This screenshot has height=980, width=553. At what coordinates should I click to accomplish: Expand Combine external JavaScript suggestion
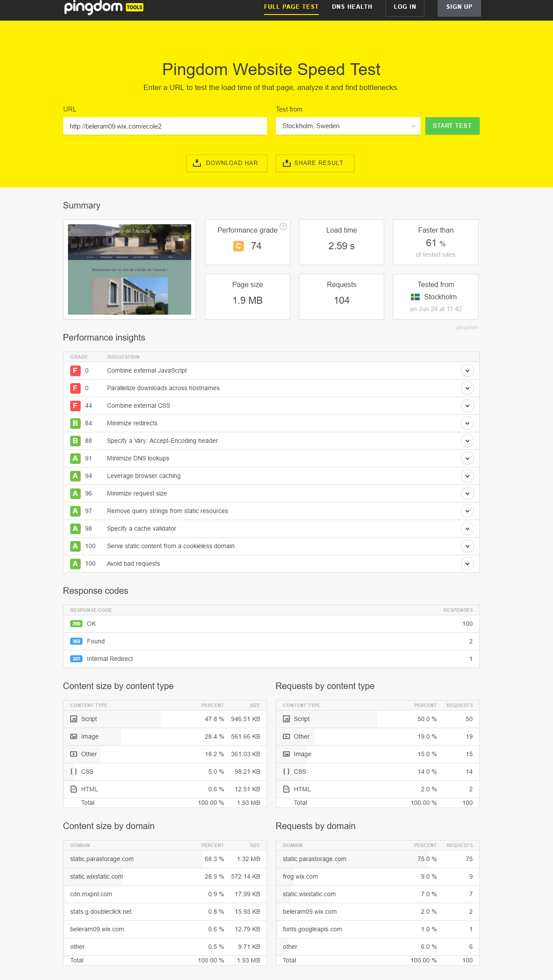pyautogui.click(x=467, y=371)
